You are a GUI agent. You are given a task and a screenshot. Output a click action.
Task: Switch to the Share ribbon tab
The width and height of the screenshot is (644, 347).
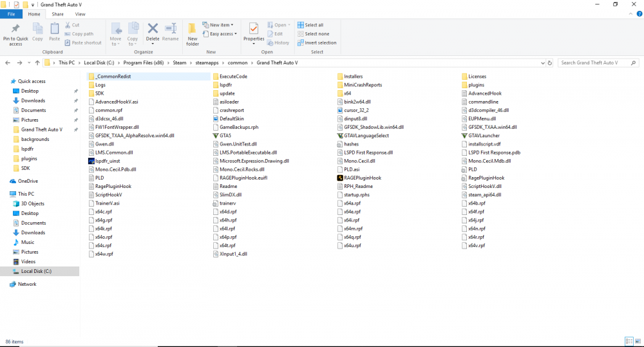pyautogui.click(x=57, y=14)
